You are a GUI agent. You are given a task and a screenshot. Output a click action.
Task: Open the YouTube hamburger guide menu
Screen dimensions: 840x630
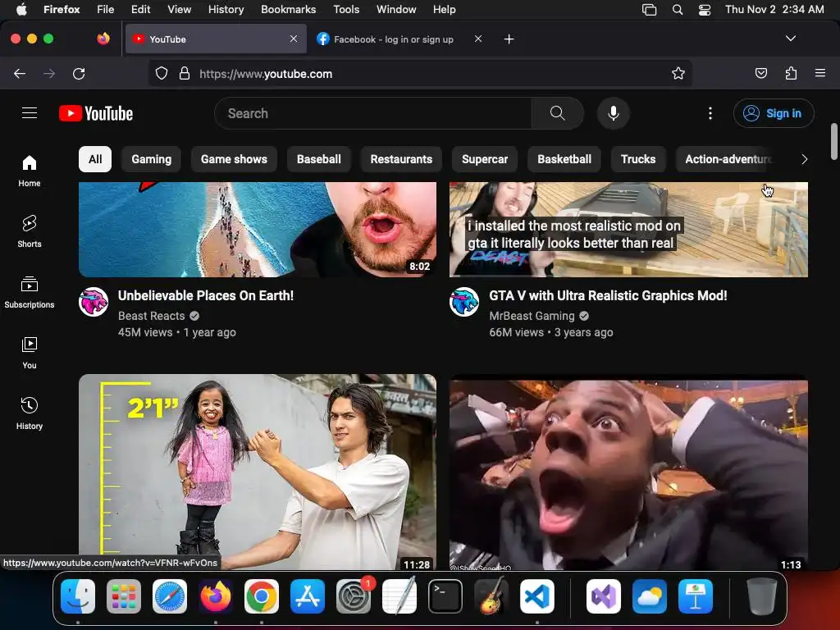30,113
